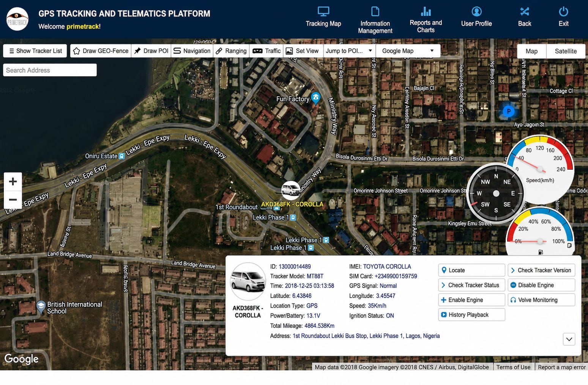Image resolution: width=588 pixels, height=385 pixels.
Task: Click SIM Card number +2349900159759
Action: pos(396,276)
